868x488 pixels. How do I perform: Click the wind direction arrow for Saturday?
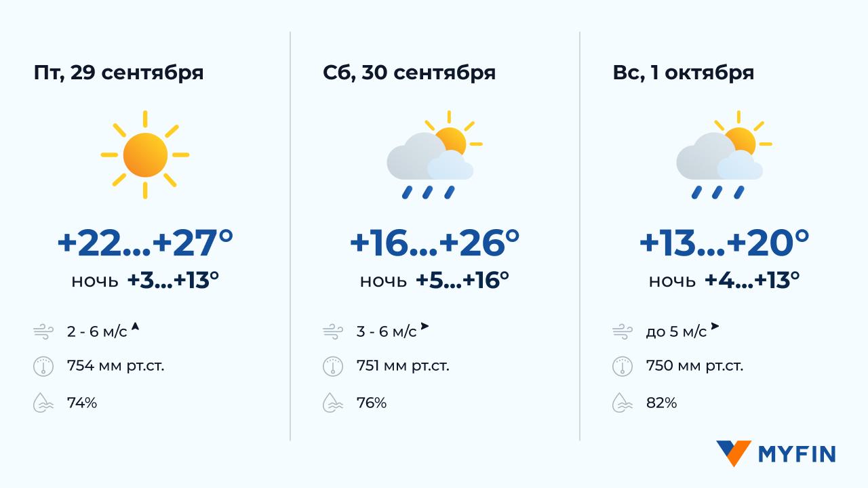425,327
